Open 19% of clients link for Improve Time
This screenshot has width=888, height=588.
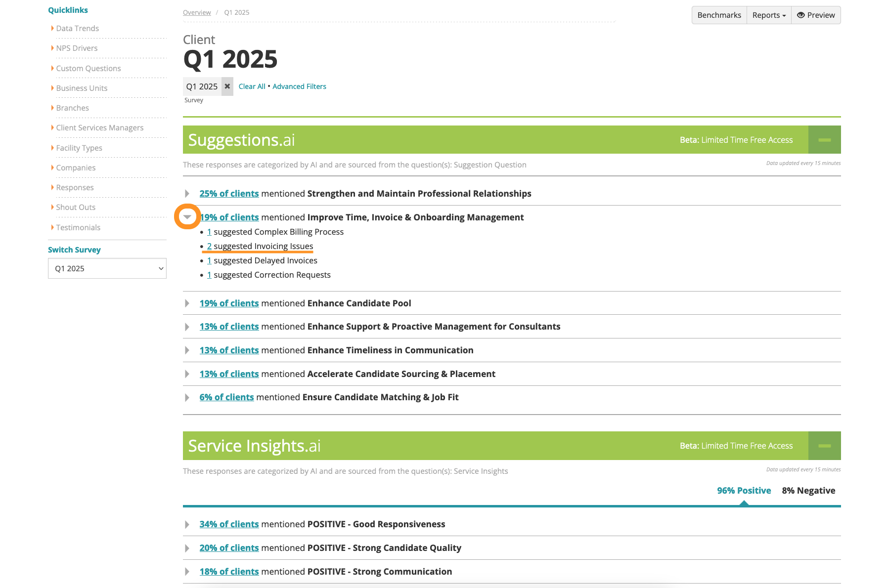point(229,217)
